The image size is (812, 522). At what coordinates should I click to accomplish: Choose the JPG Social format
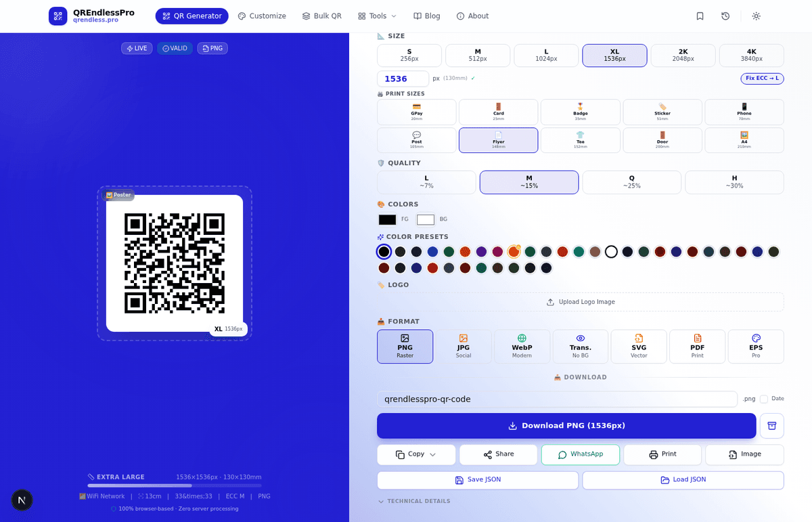[x=464, y=347]
